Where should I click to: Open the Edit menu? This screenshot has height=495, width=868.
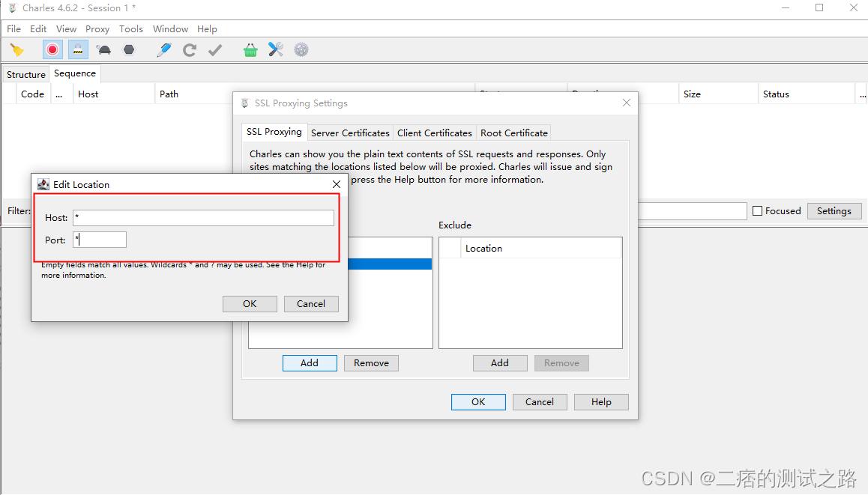point(38,28)
